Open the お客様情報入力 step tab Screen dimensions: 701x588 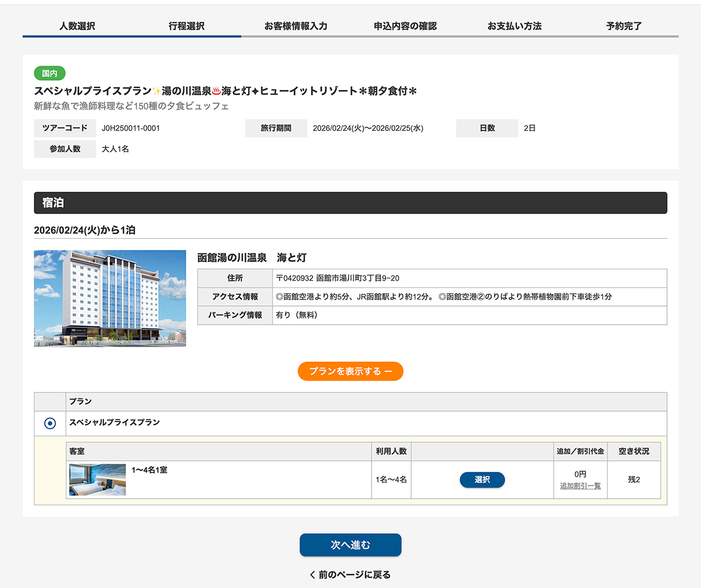[296, 26]
